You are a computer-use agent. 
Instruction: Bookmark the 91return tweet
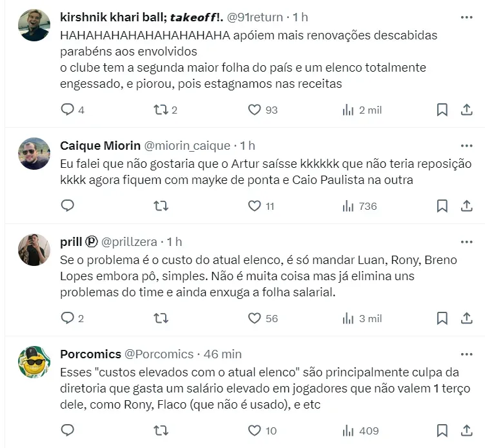coord(442,110)
